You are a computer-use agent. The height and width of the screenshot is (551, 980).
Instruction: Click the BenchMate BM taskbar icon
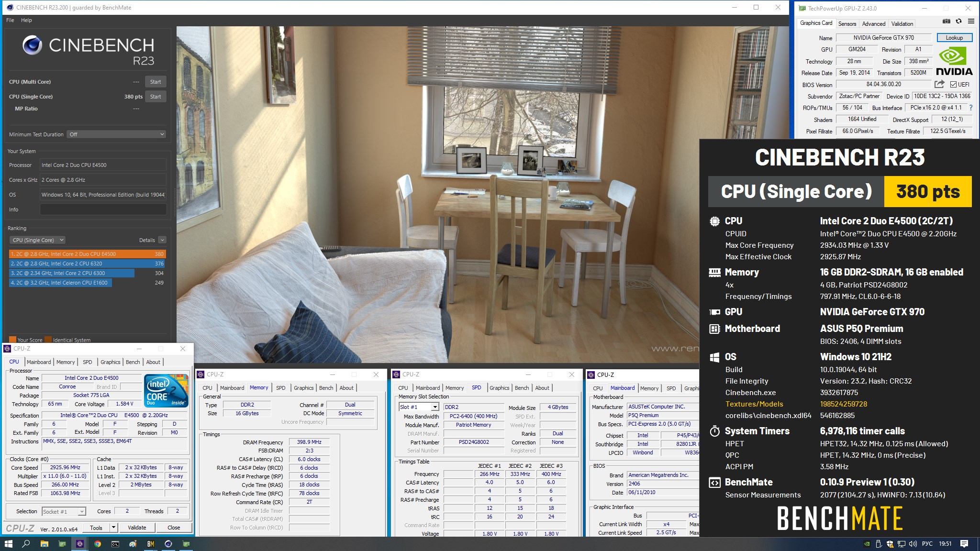151,544
